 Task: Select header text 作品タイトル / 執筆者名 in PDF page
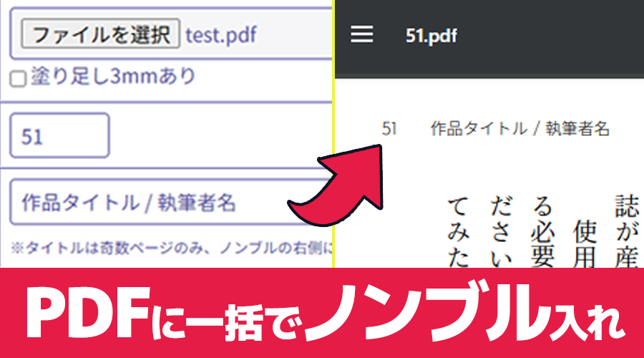click(x=519, y=129)
